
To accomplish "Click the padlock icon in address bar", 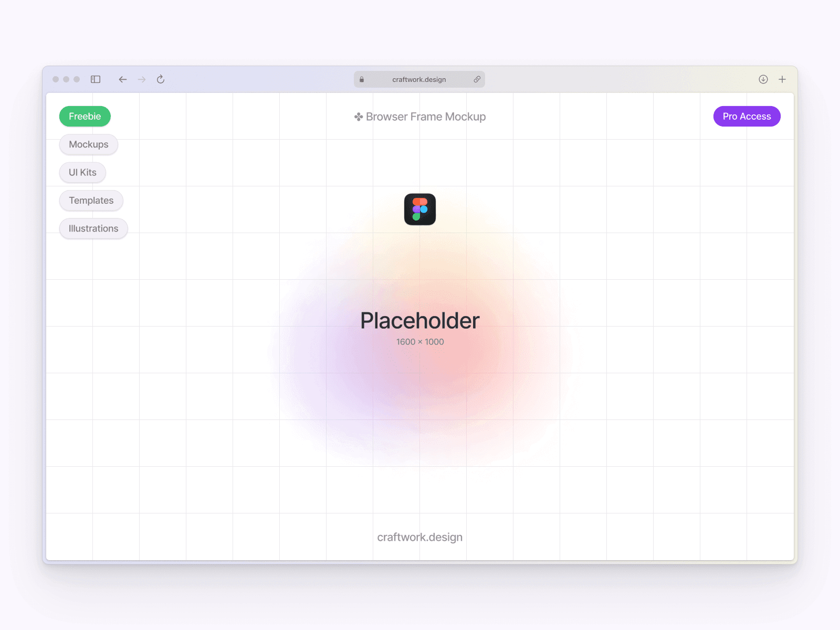I will click(362, 79).
